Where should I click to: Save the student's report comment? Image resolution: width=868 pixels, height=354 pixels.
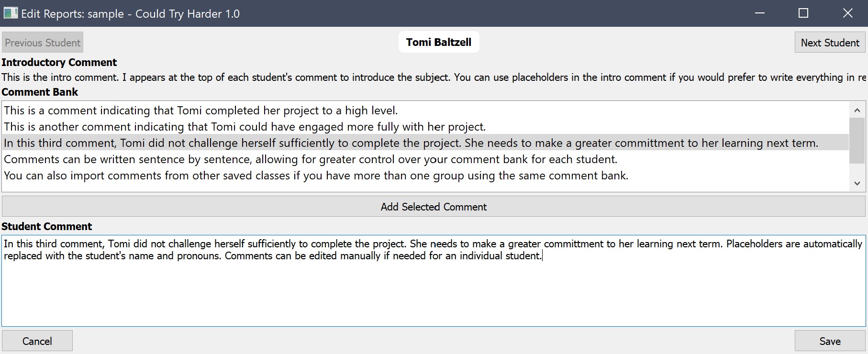click(830, 341)
